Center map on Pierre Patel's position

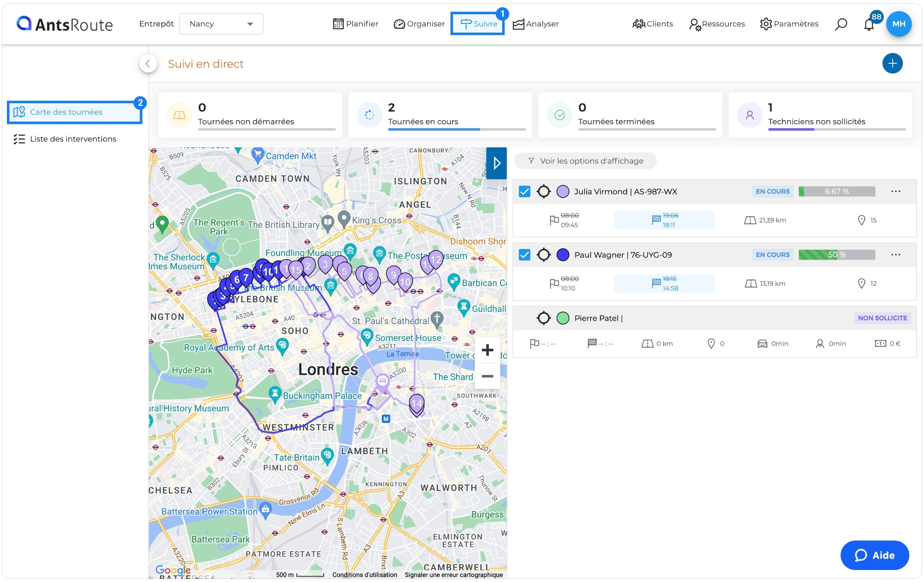pyautogui.click(x=543, y=318)
